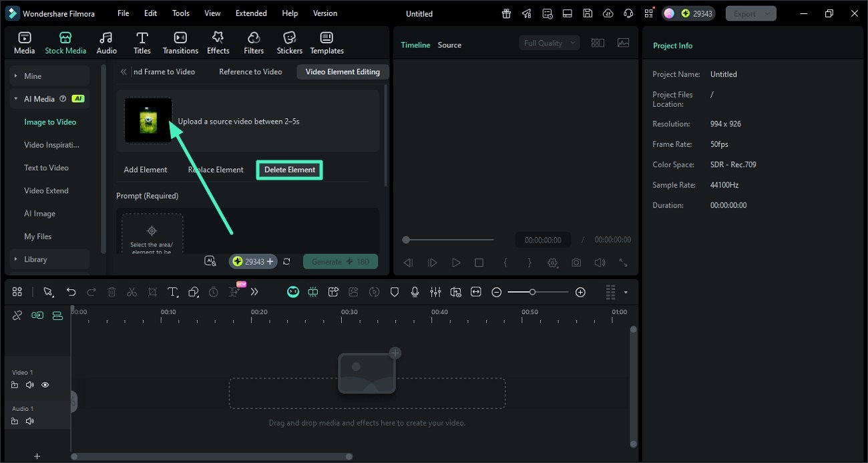
Task: Open the Edit menu
Action: pyautogui.click(x=151, y=13)
